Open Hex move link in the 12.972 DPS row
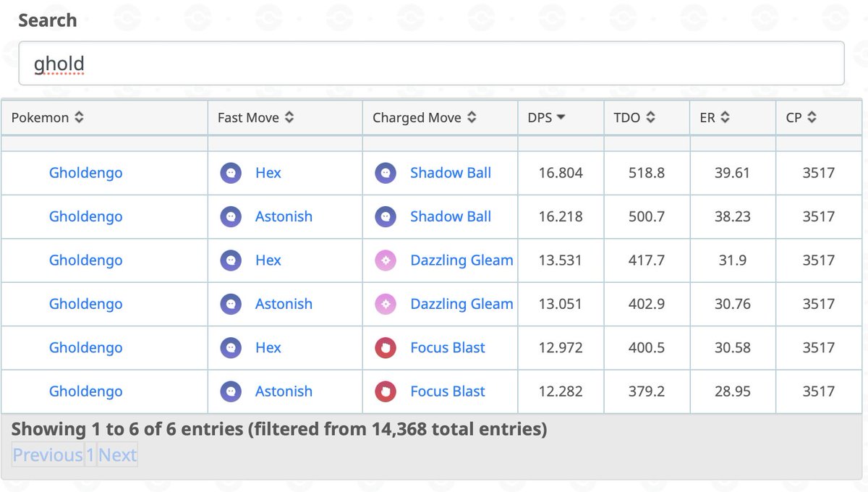 (268, 348)
